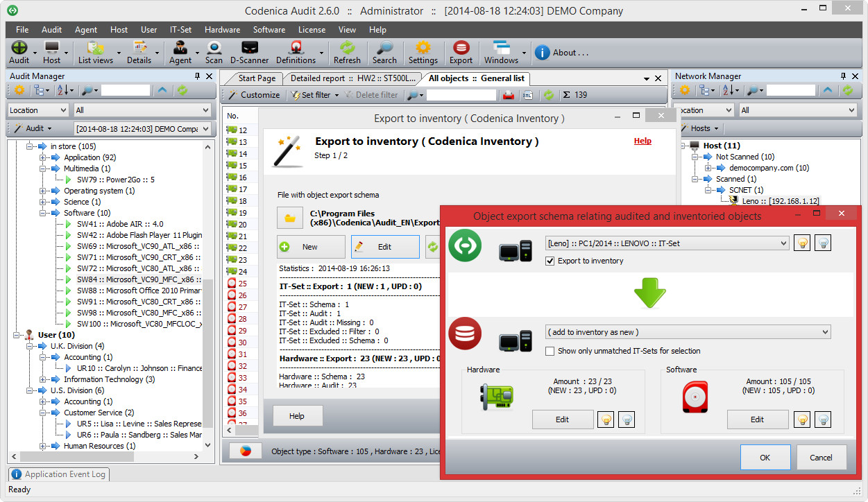Click the yellow lightbulb in the Hardware group
The height and width of the screenshot is (502, 868).
(606, 419)
